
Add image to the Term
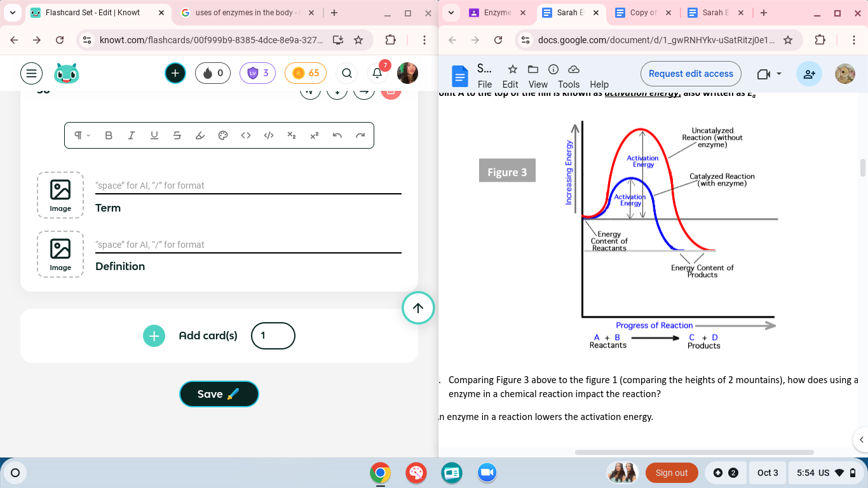[x=60, y=195]
